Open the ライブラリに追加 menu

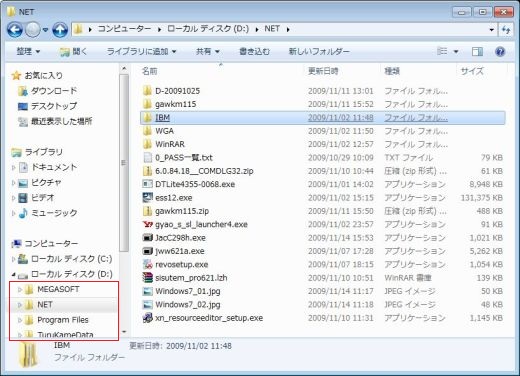tap(141, 51)
